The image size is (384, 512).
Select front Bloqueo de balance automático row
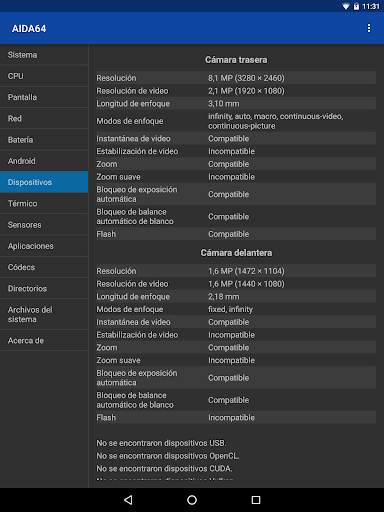pos(236,400)
